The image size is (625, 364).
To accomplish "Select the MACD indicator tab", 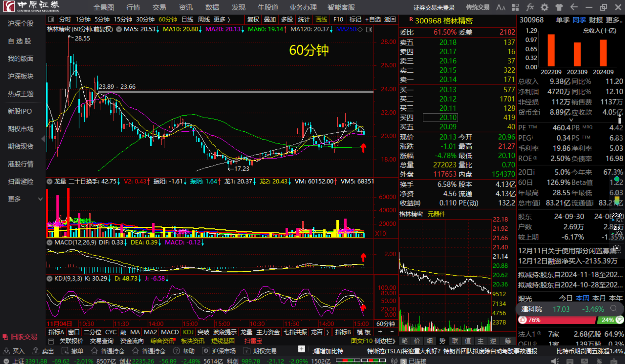I will click(x=170, y=332).
